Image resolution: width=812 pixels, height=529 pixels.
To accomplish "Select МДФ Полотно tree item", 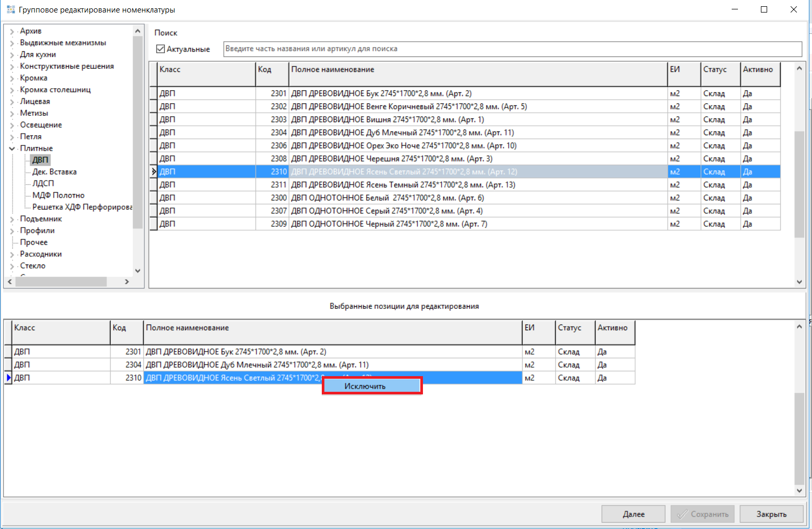I will point(58,195).
